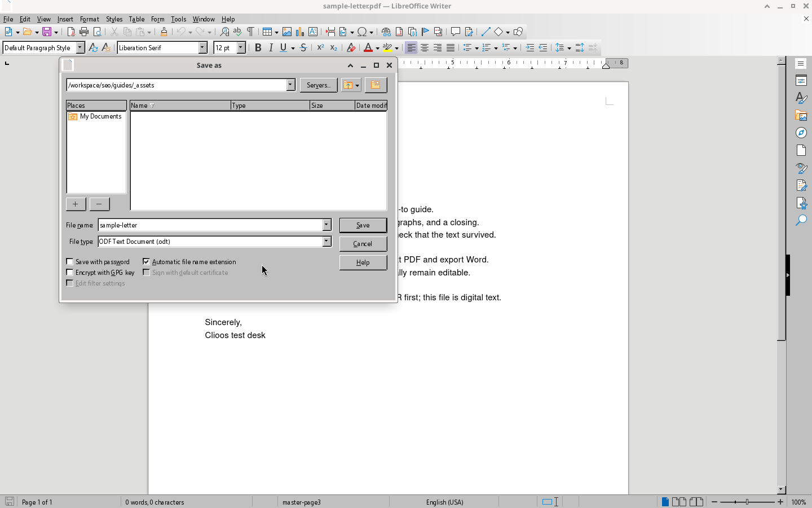Viewport: 812px width, 508px height.
Task: Open the Table menu
Action: [x=136, y=19]
